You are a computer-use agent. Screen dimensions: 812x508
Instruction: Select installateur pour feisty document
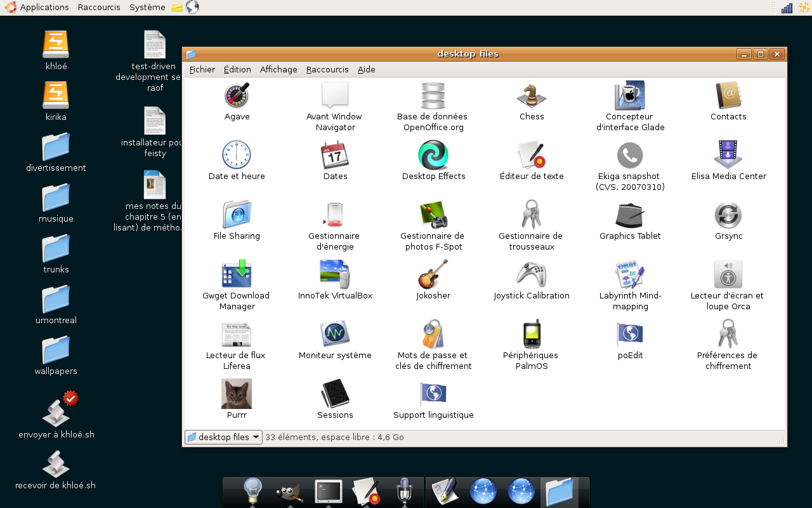pos(155,121)
